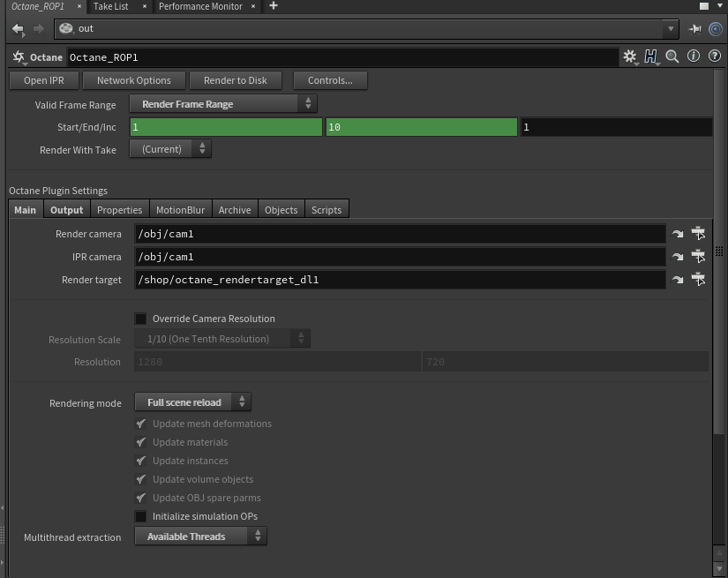Open the Render With Take dropdown
Screen dimensions: 728x578
coord(170,149)
